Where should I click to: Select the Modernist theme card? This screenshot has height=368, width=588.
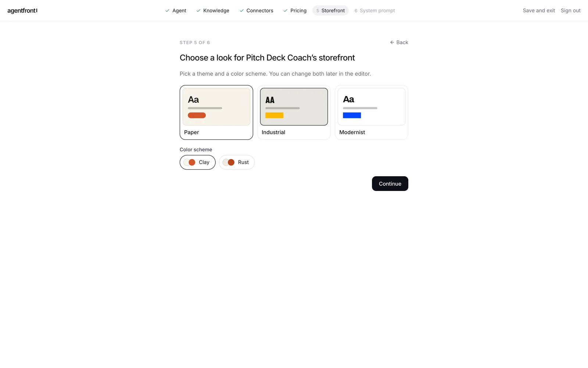(372, 113)
